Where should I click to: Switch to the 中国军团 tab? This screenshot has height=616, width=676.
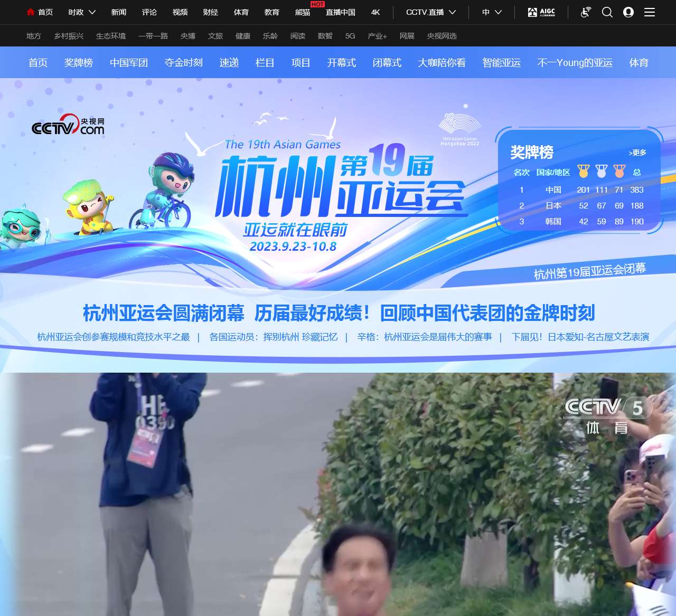pyautogui.click(x=129, y=62)
